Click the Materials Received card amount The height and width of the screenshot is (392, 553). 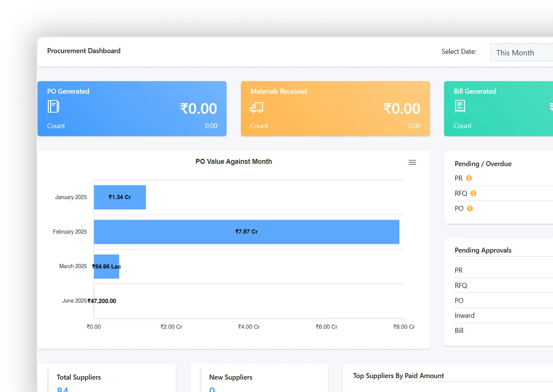402,109
